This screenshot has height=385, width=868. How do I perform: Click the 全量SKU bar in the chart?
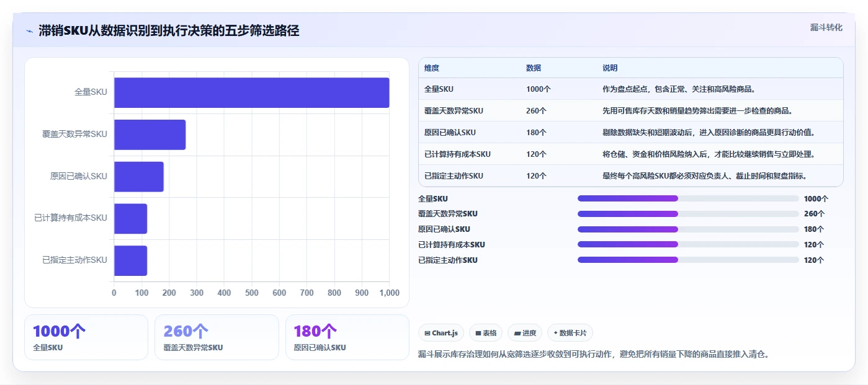[x=252, y=92]
